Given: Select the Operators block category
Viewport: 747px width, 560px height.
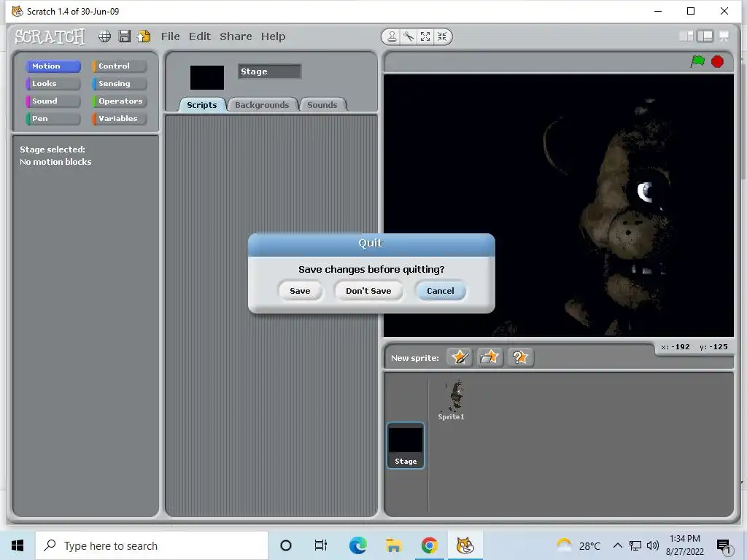Looking at the screenshot, I should 120,101.
